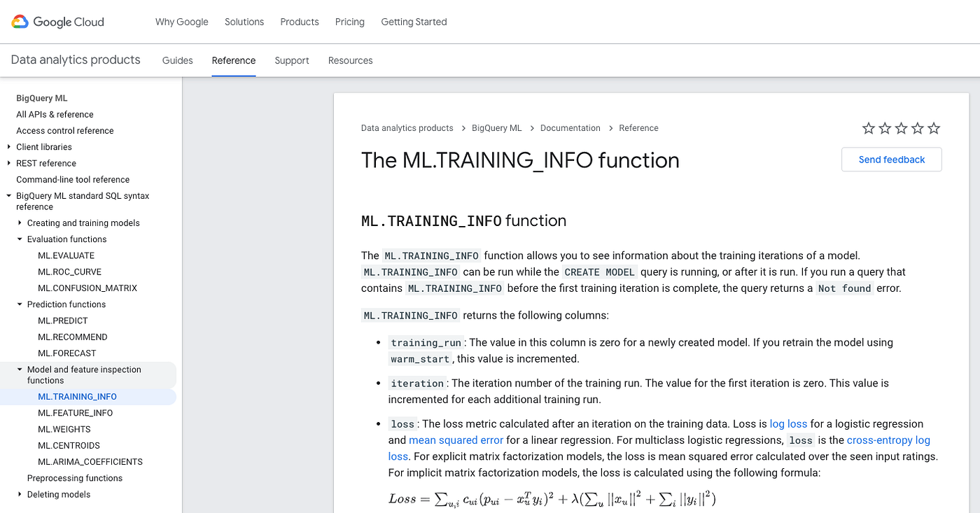
Task: Collapse Prediction functions group
Action: [x=20, y=304]
